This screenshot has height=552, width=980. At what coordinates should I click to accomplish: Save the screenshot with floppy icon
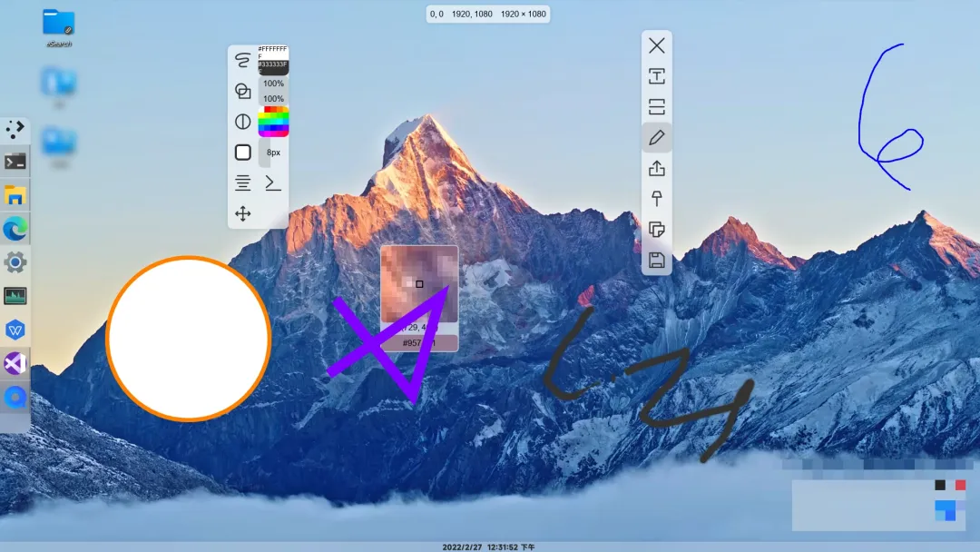point(656,261)
